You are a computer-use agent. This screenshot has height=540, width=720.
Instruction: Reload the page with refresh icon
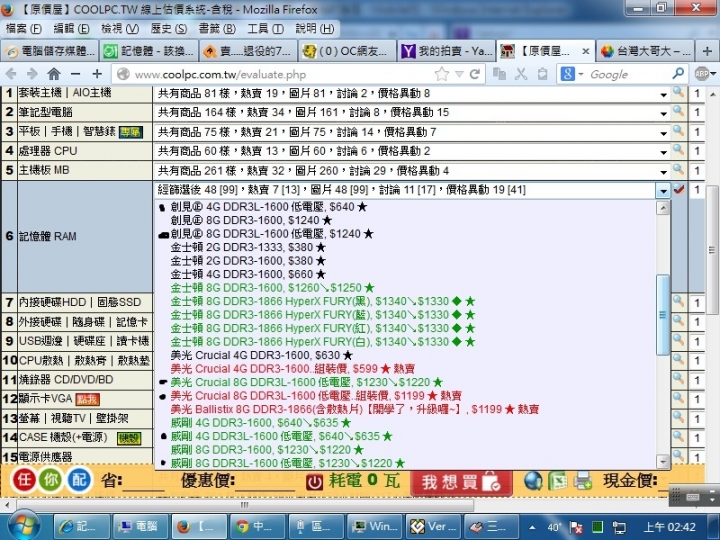pos(475,74)
